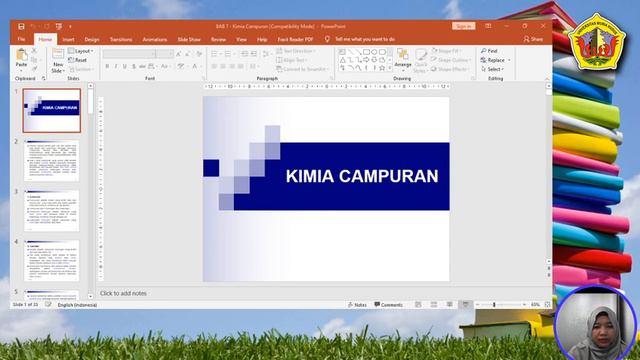Image resolution: width=640 pixels, height=360 pixels.
Task: Open the font size combo box
Action: 165,54
